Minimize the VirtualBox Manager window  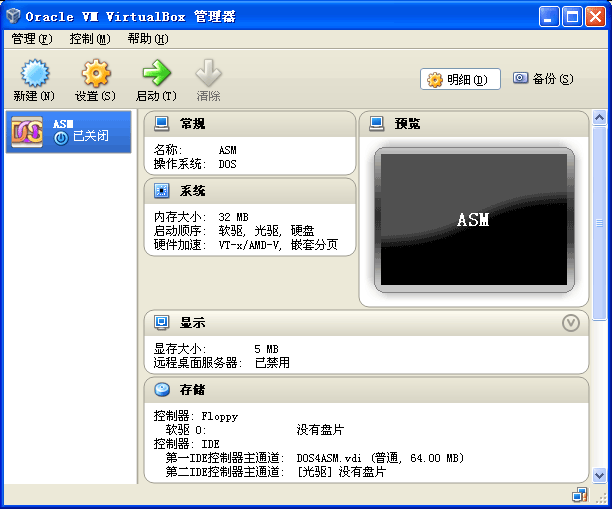coord(549,16)
